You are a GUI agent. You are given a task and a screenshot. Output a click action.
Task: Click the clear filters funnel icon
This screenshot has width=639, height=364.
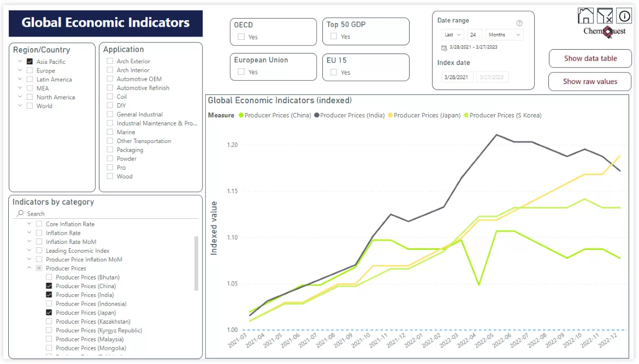(605, 16)
